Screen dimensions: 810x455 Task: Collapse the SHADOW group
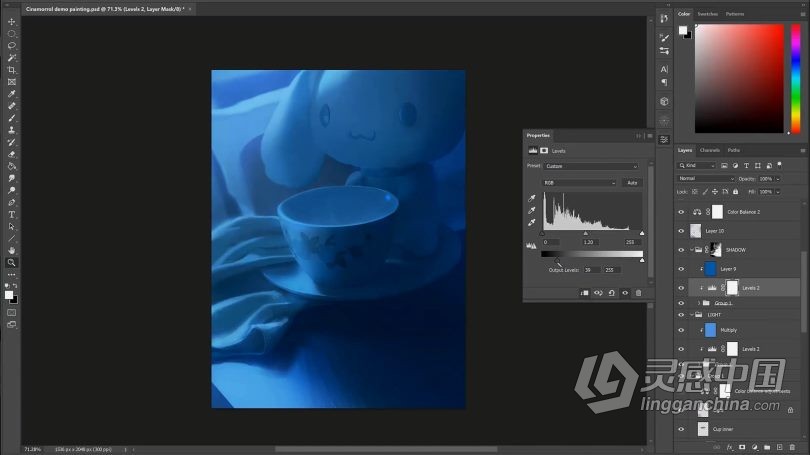692,250
